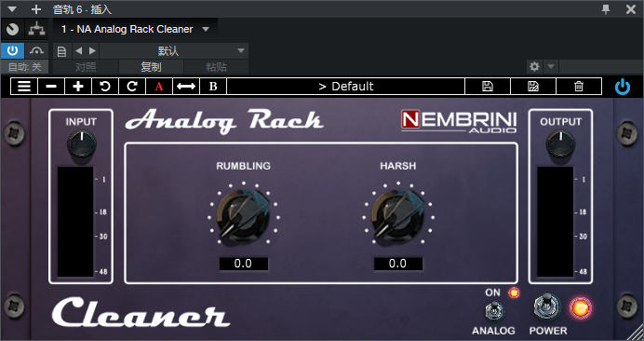Select the A state slot
This screenshot has width=644, height=341.
(x=159, y=87)
